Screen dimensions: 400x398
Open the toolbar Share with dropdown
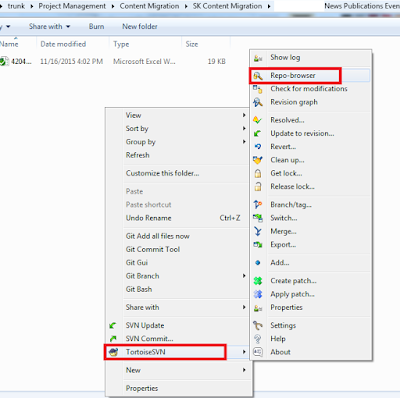click(49, 27)
